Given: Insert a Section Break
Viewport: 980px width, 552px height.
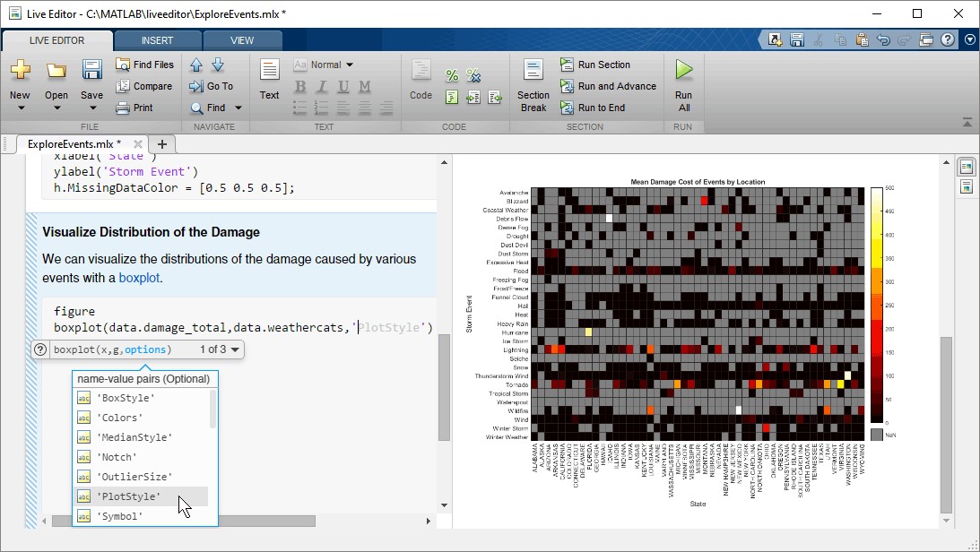Looking at the screenshot, I should (533, 84).
